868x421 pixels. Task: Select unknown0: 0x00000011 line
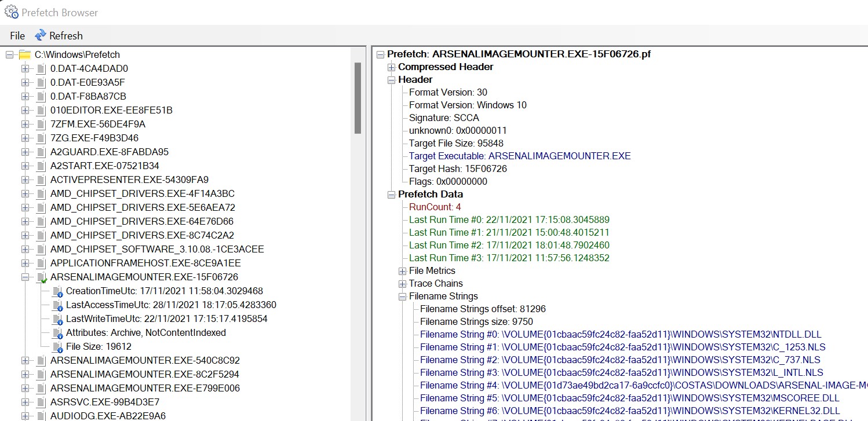tap(458, 130)
